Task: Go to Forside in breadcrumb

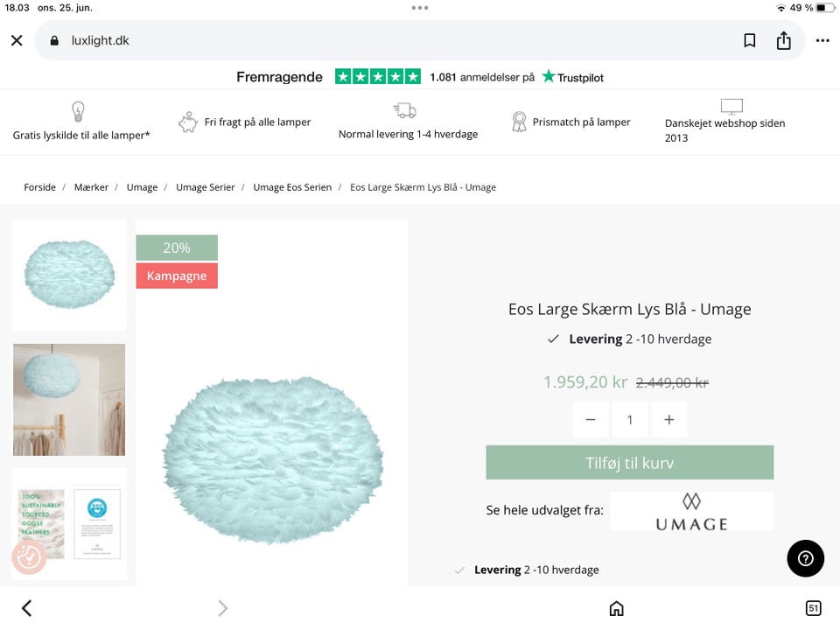Action: click(39, 187)
